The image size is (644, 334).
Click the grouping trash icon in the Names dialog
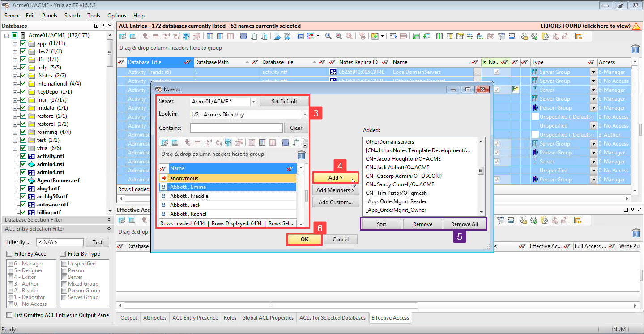pos(301,154)
